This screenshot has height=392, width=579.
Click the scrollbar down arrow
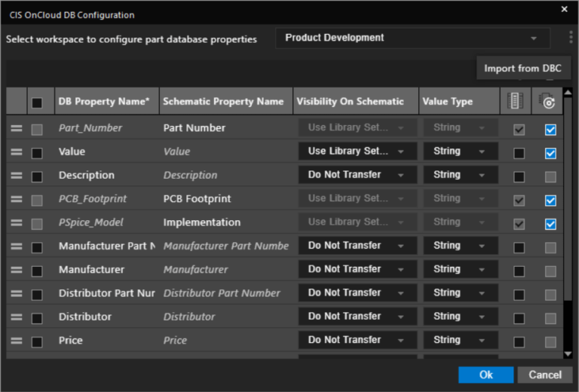tap(568, 354)
